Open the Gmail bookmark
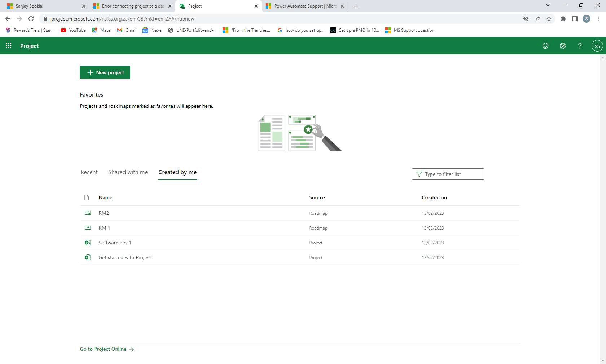This screenshot has width=606, height=364. [x=127, y=30]
